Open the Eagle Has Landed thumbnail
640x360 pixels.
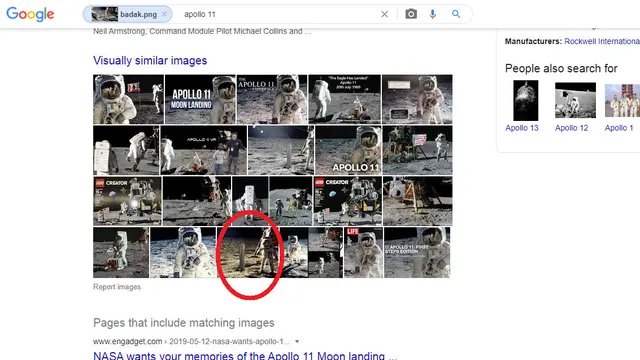pyautogui.click(x=344, y=99)
